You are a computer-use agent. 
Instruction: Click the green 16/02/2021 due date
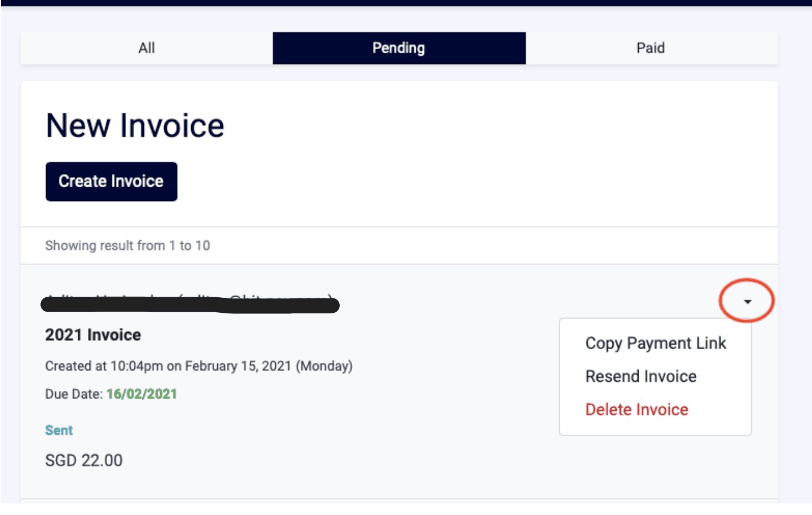click(x=142, y=394)
